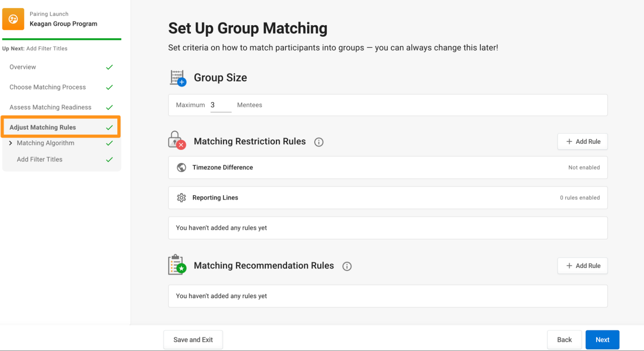The height and width of the screenshot is (351, 644).
Task: Open the Reporting Lines rule row
Action: click(x=388, y=198)
